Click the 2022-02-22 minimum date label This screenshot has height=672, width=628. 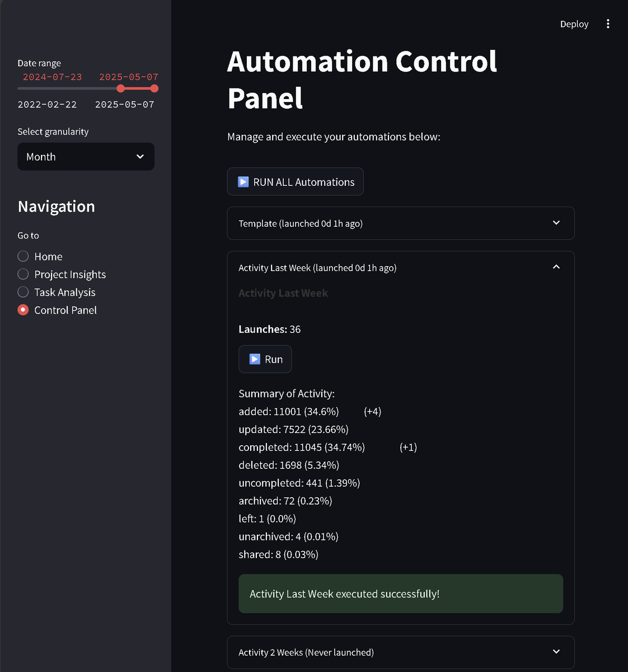tap(47, 104)
